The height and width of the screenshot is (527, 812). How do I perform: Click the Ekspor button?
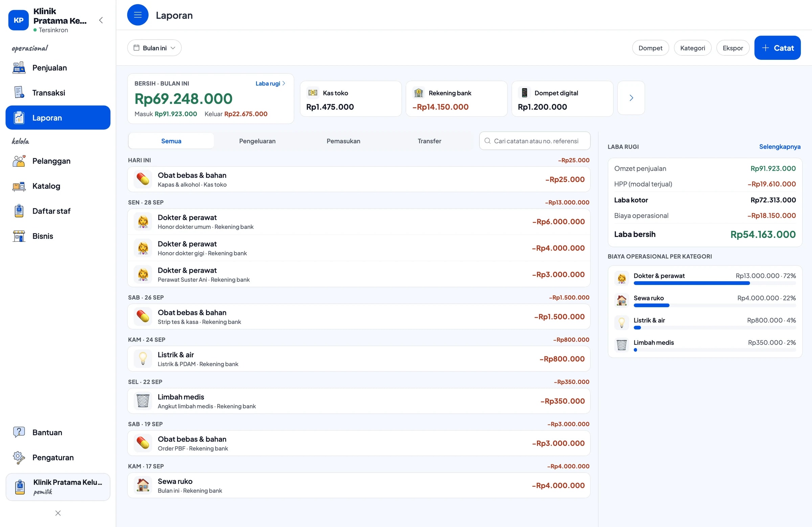tap(732, 48)
